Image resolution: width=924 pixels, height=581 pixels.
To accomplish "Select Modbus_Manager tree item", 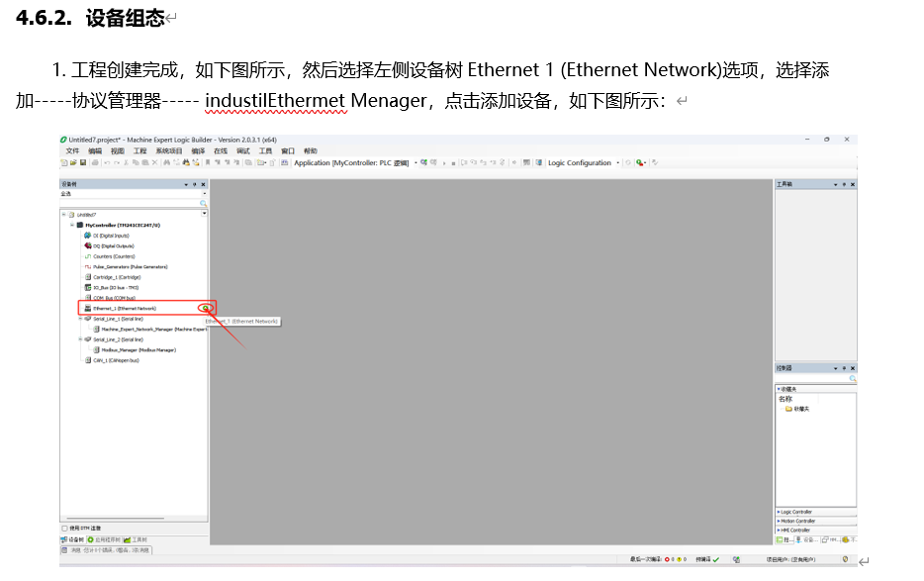I will pos(139,349).
